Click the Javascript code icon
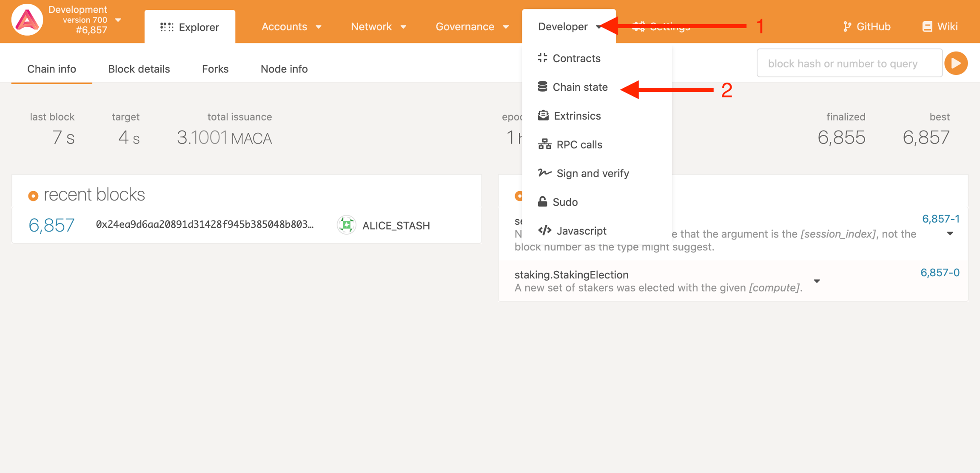Viewport: 980px width, 473px height. tap(544, 230)
